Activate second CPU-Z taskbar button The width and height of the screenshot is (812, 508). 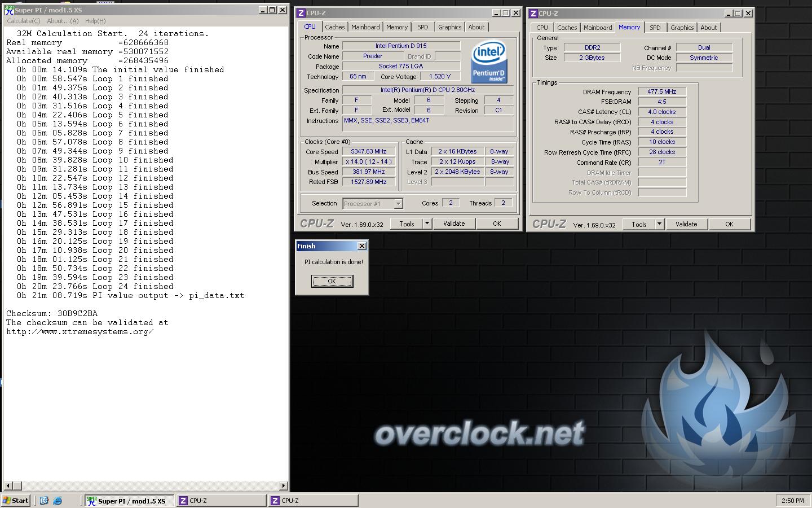click(314, 501)
